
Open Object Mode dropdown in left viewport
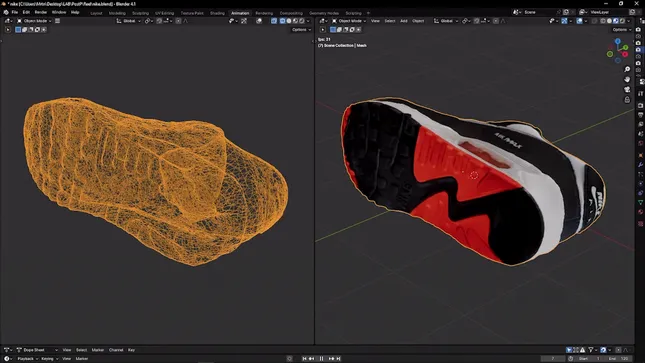click(34, 21)
